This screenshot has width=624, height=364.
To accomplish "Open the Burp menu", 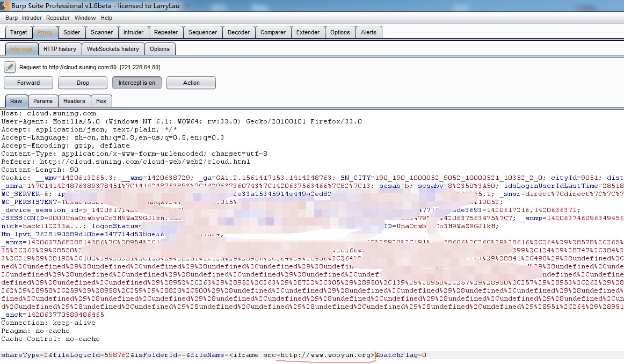I will tap(11, 18).
